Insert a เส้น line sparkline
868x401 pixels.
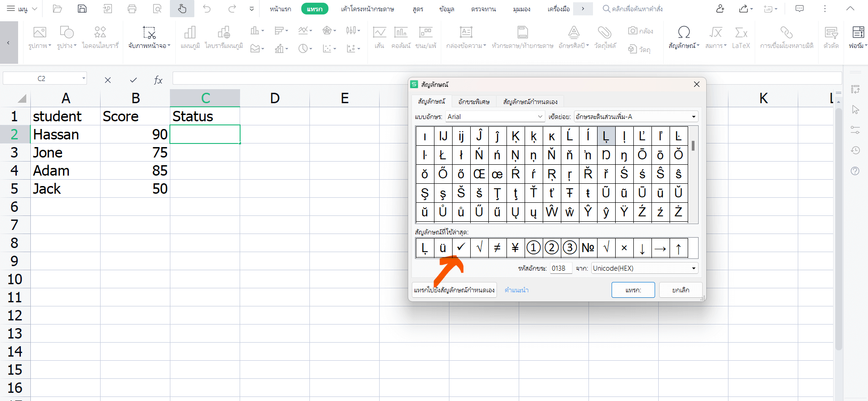click(x=379, y=38)
